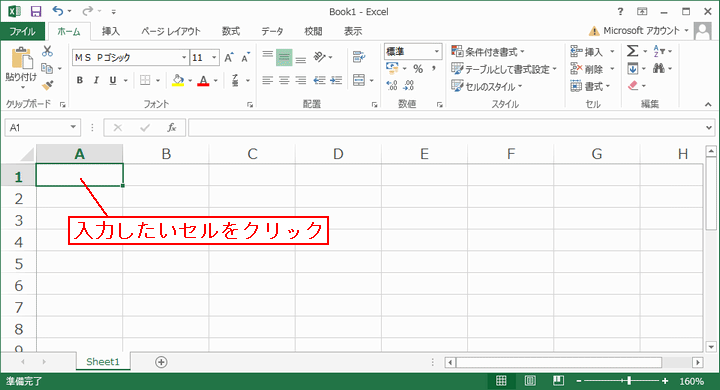Image resolution: width=720 pixels, height=390 pixels.
Task: Click the Increase Indent icon
Action: pyautogui.click(x=336, y=80)
